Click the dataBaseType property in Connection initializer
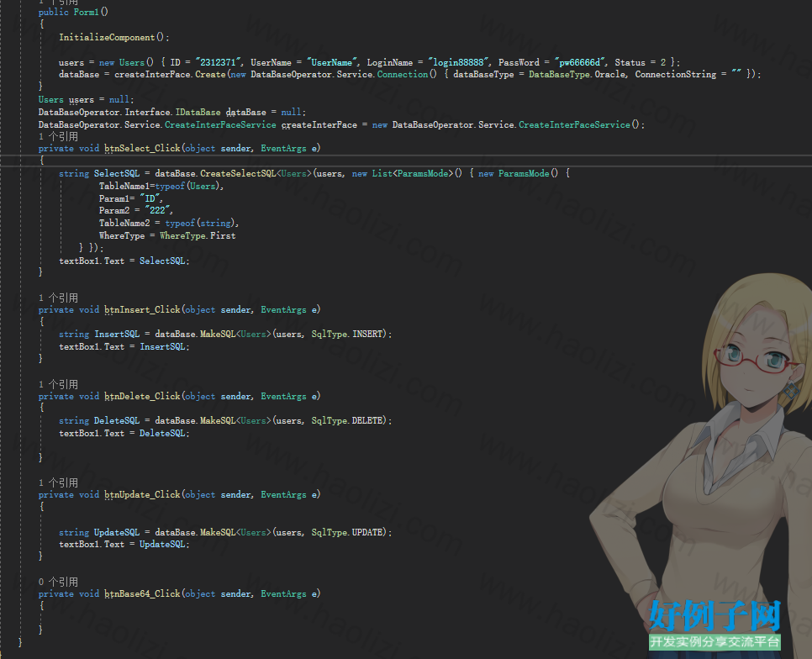Viewport: 812px width, 659px height. point(483,75)
